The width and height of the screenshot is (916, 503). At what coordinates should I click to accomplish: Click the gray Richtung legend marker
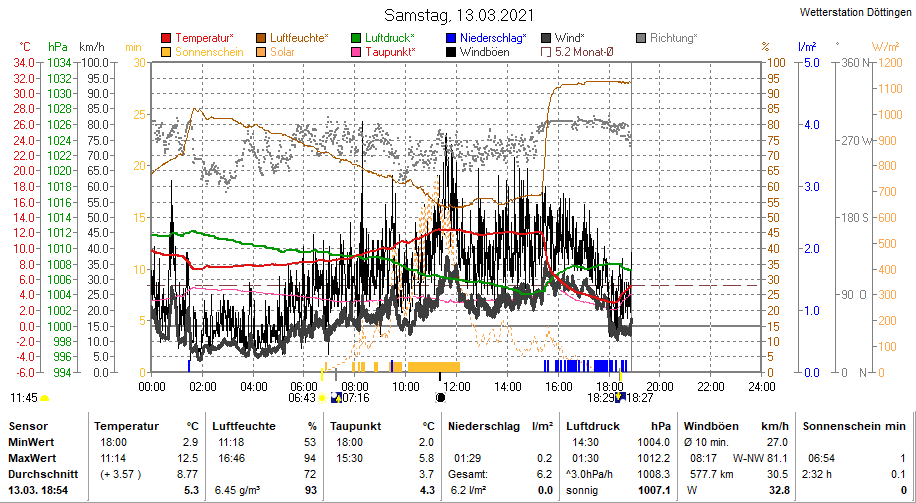pos(641,38)
